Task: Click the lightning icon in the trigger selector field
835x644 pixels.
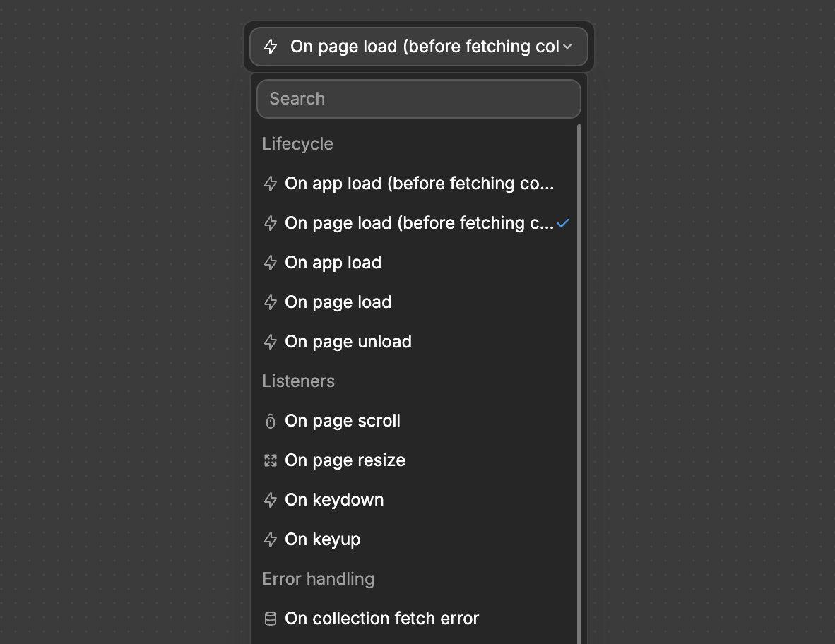Action: (271, 47)
